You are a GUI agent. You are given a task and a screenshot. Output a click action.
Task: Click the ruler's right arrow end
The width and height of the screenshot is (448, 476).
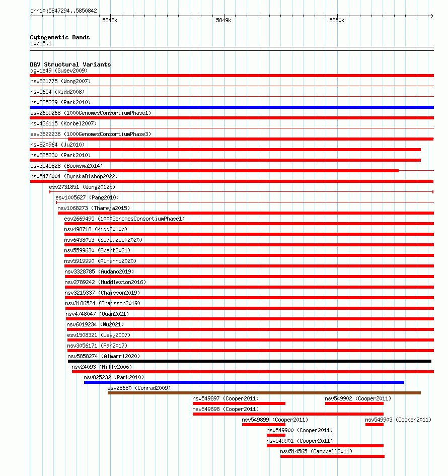(x=432, y=16)
